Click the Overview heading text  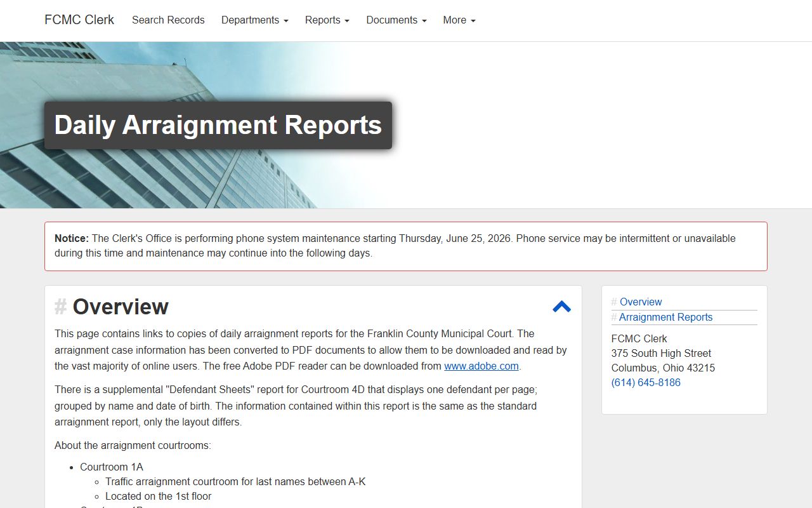pyautogui.click(x=121, y=307)
